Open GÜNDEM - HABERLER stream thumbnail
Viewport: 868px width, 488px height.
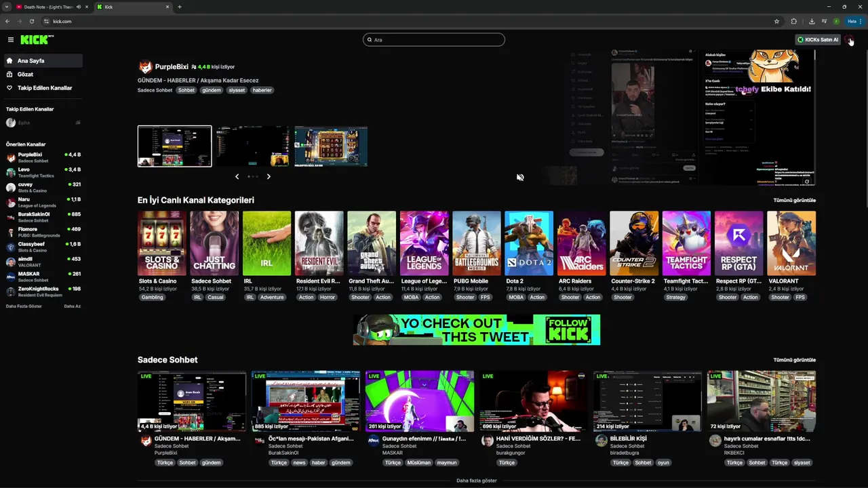tap(192, 401)
